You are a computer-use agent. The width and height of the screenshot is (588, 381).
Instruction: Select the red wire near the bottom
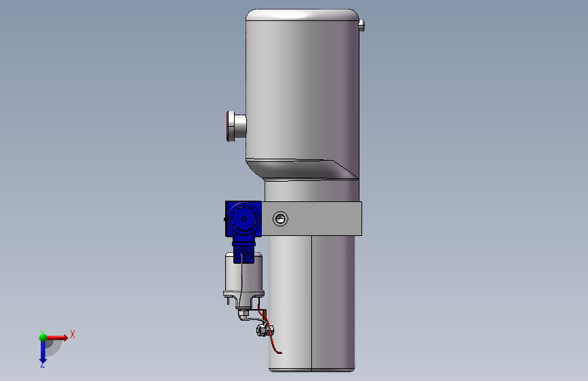pos(269,330)
